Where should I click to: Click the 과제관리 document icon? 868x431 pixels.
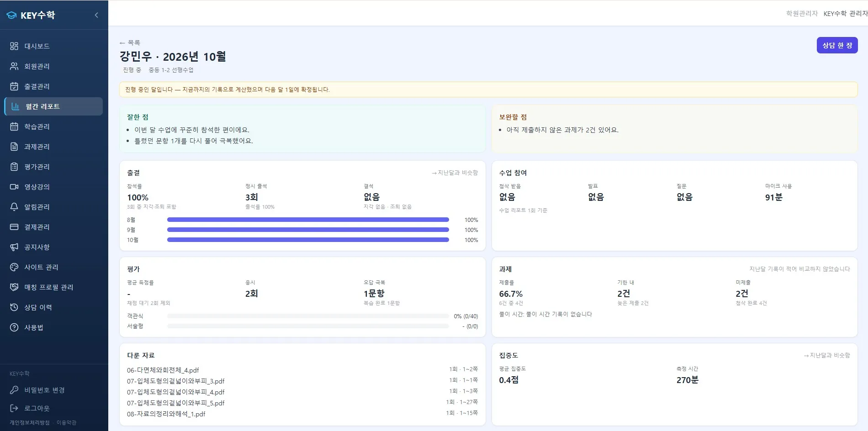pyautogui.click(x=14, y=147)
